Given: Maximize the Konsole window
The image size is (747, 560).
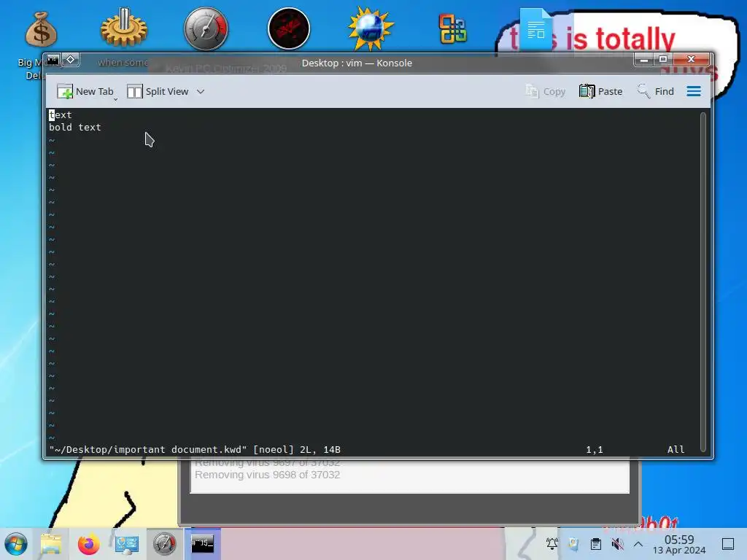Looking at the screenshot, I should click(x=662, y=60).
